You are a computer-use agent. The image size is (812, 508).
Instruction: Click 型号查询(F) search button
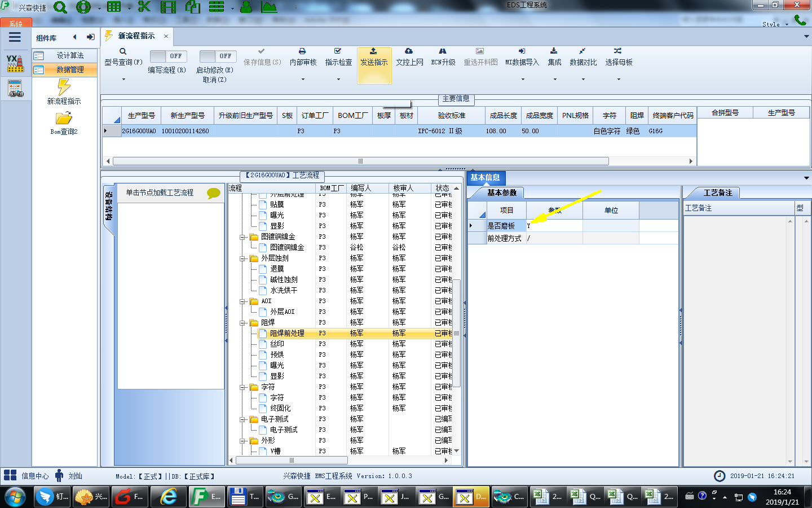123,56
